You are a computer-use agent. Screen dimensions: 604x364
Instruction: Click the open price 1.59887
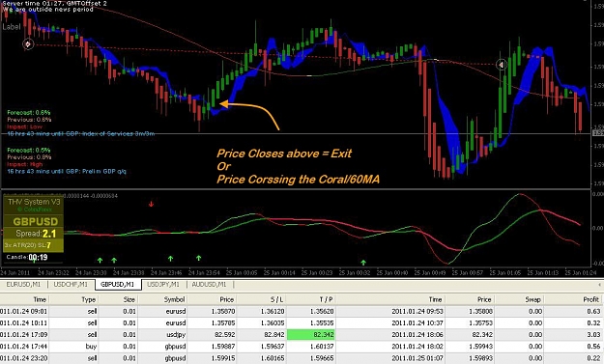[x=223, y=347]
